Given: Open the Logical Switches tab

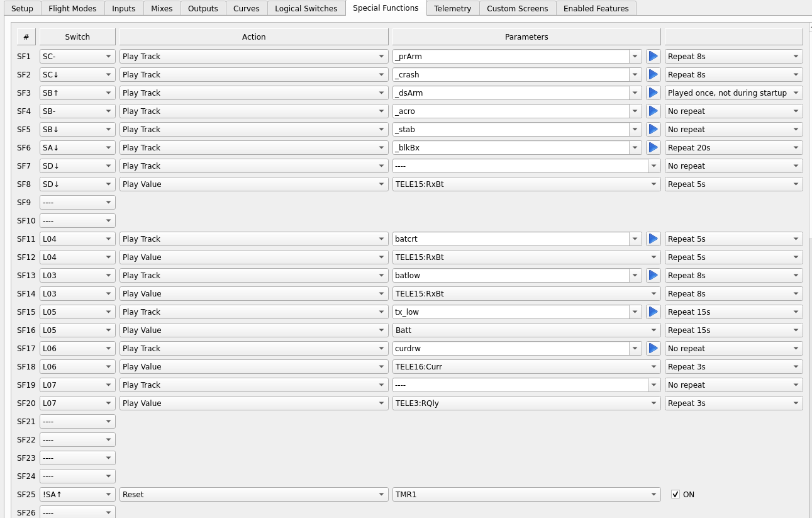Looking at the screenshot, I should 306,9.
